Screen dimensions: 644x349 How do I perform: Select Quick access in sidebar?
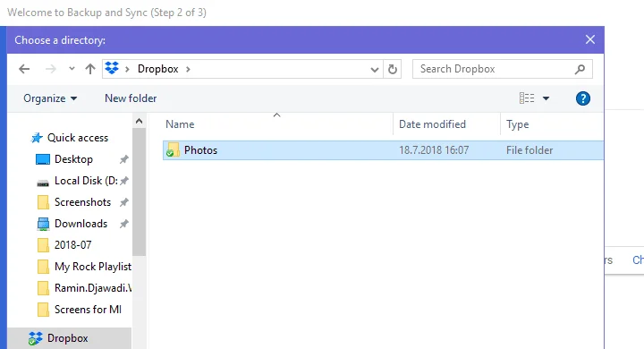pos(78,138)
